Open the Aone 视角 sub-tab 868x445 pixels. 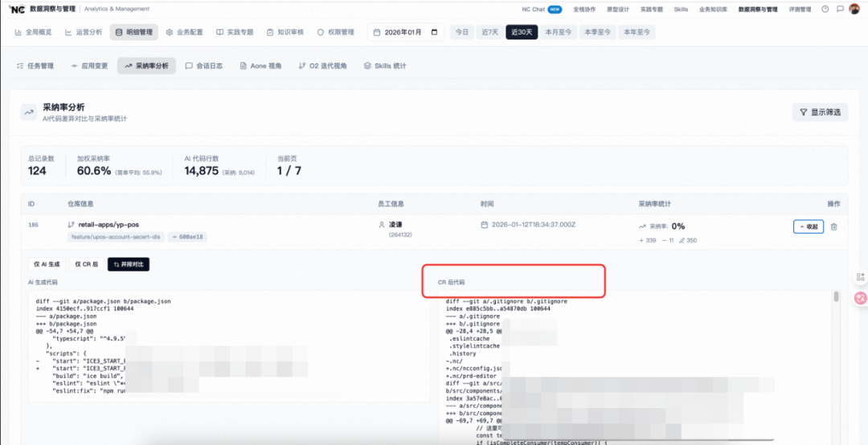(260, 66)
